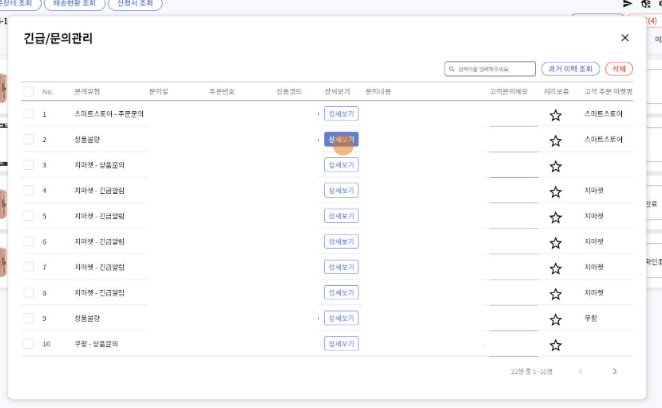Select all rows with header checkbox

28,92
